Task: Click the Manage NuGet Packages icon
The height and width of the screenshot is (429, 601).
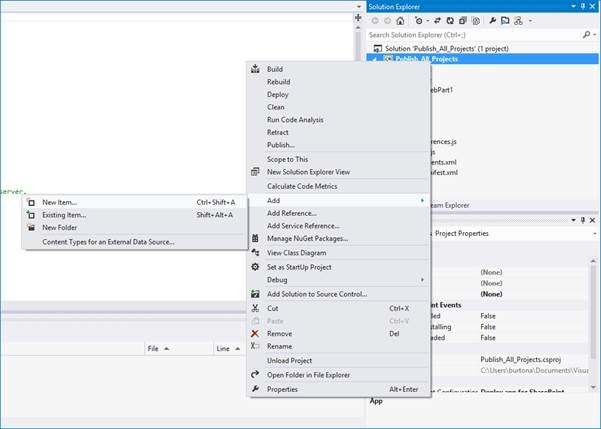Action: tap(255, 238)
